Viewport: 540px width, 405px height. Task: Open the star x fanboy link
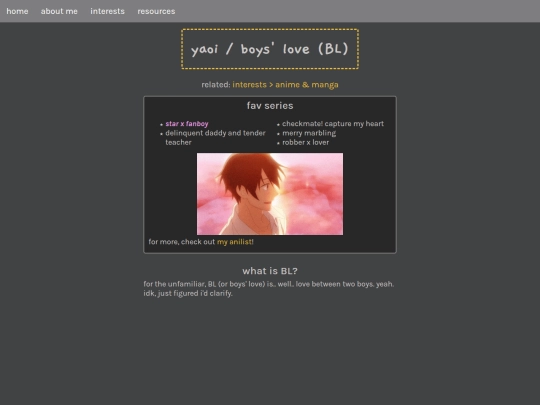(187, 124)
